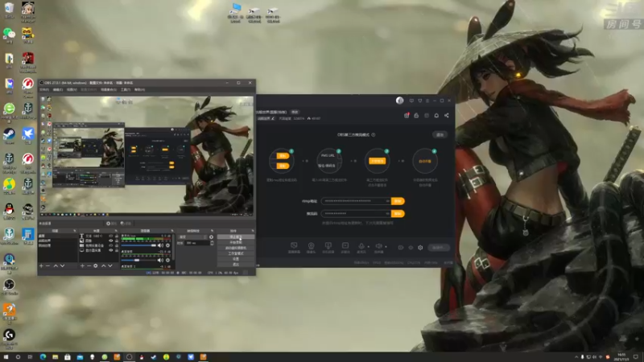Toggle visibility of the text source
644x362 pixels.
pos(110,236)
